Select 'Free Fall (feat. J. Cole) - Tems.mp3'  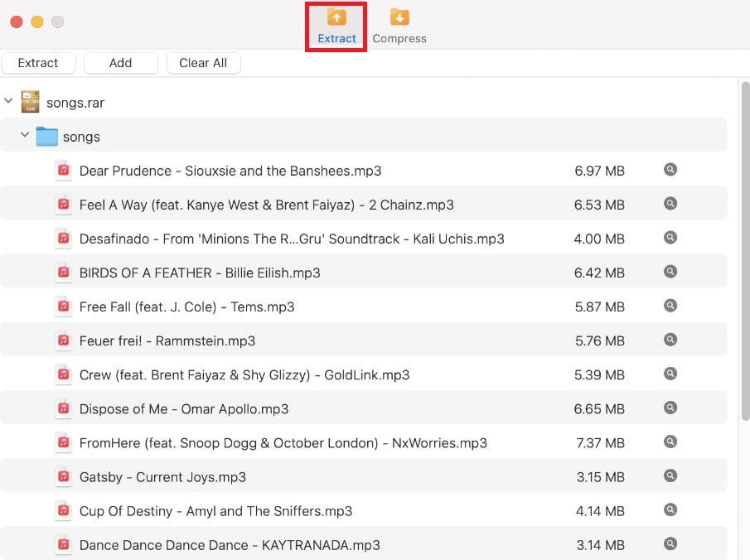[187, 307]
